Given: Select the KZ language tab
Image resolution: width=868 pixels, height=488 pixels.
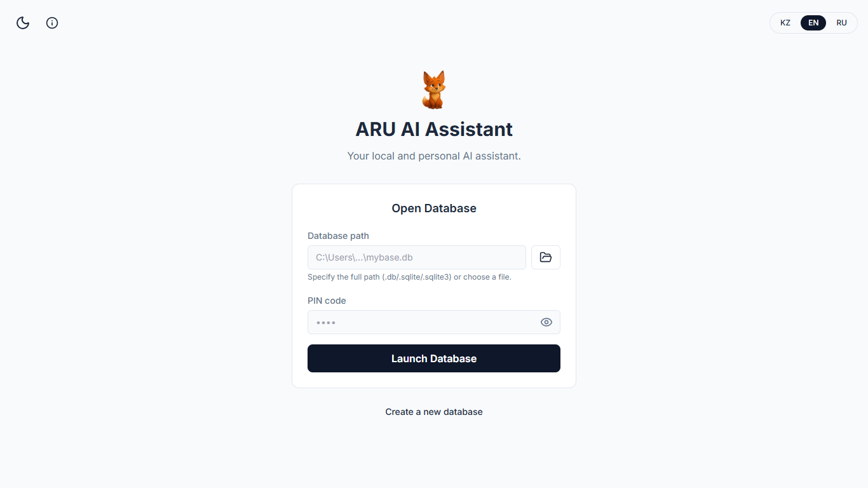Looking at the screenshot, I should click(x=785, y=22).
